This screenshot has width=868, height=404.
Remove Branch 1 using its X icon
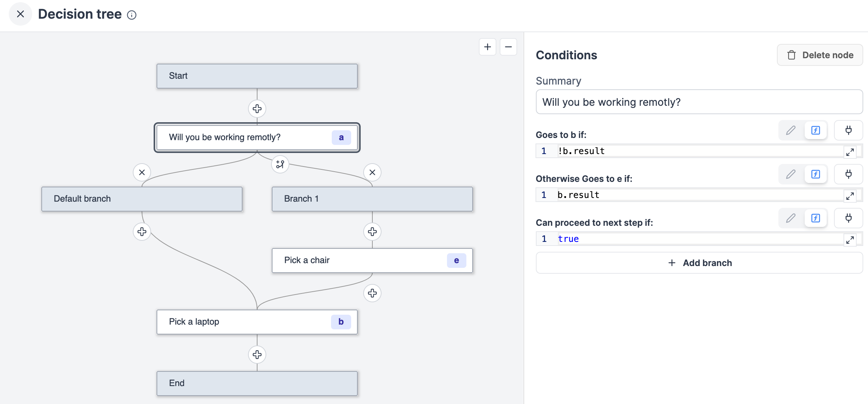pos(372,172)
